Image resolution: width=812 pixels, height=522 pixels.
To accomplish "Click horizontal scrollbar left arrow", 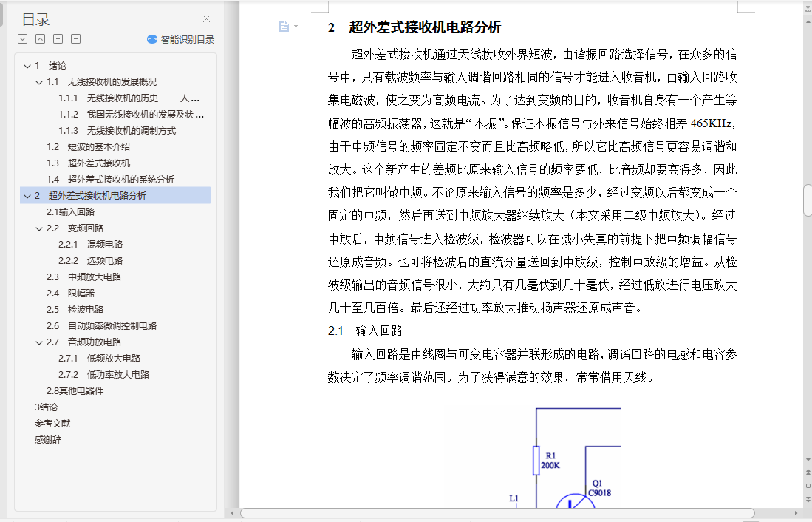I will 233,513.
